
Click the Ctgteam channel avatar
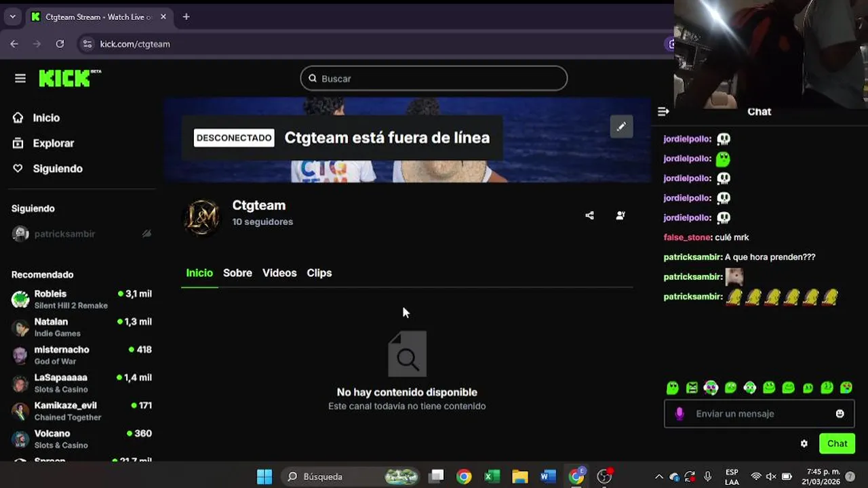pos(202,218)
